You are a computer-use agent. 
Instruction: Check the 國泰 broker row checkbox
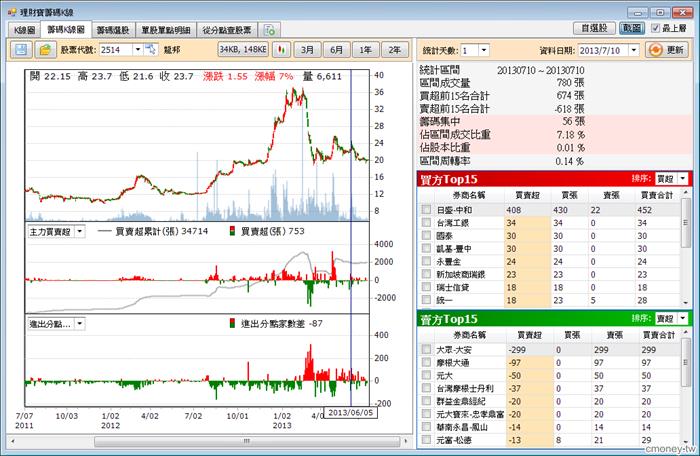(427, 235)
